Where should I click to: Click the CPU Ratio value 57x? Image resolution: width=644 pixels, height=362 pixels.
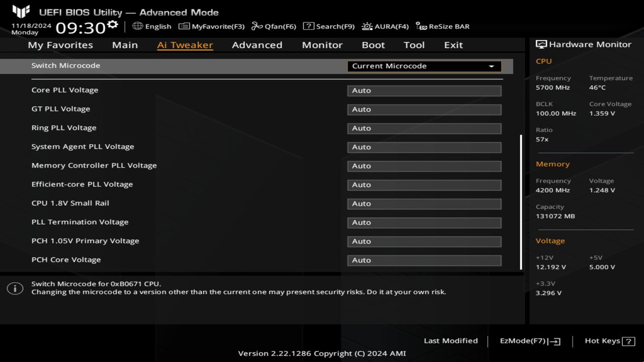pyautogui.click(x=542, y=139)
